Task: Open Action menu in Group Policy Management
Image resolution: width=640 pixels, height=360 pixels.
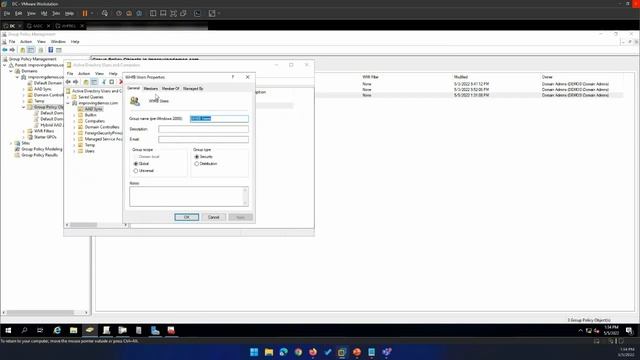Action: pos(26,42)
